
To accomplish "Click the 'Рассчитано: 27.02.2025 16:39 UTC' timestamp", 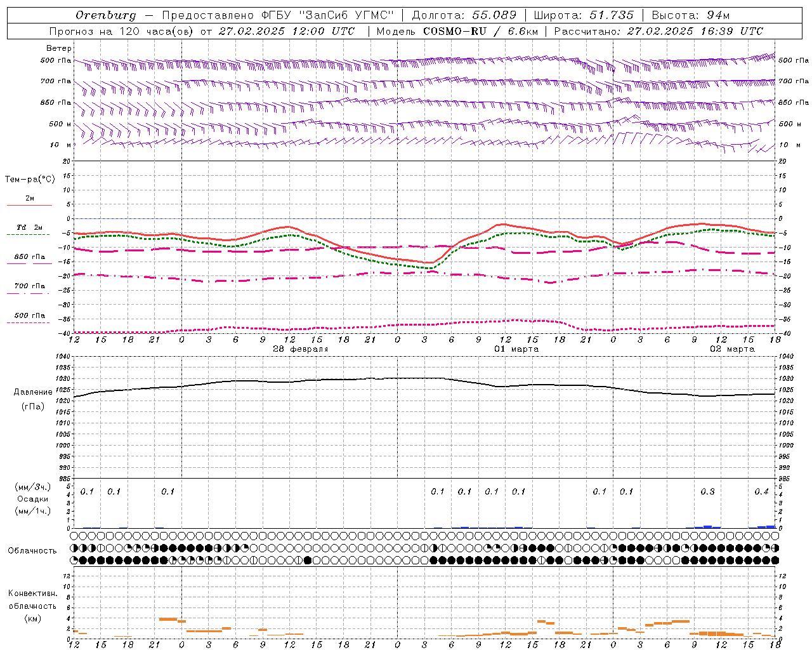I will [658, 31].
